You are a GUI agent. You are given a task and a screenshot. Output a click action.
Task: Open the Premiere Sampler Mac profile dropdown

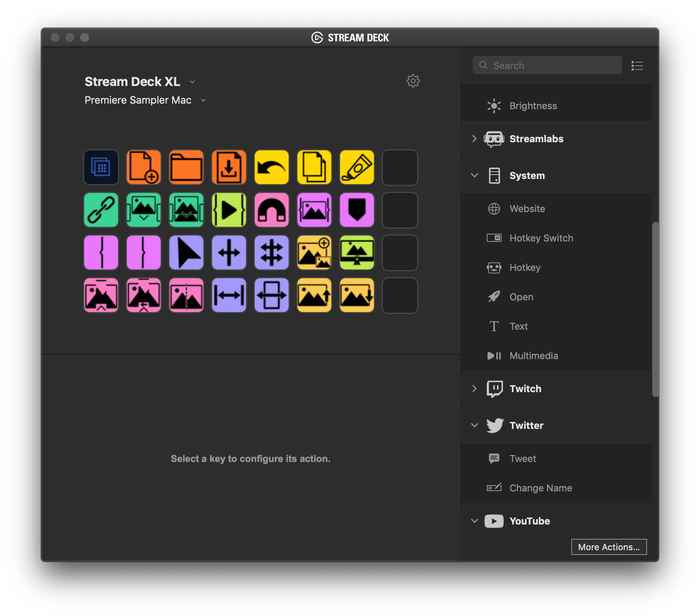tap(204, 100)
